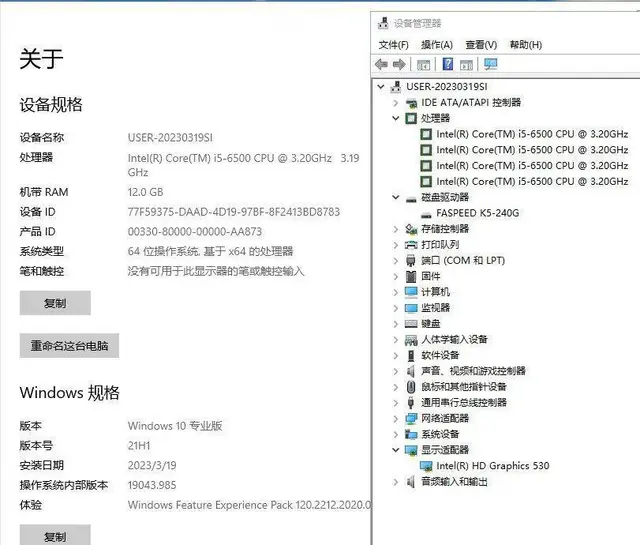
Task: Click OS build value 19043.985
Action: pyautogui.click(x=152, y=485)
